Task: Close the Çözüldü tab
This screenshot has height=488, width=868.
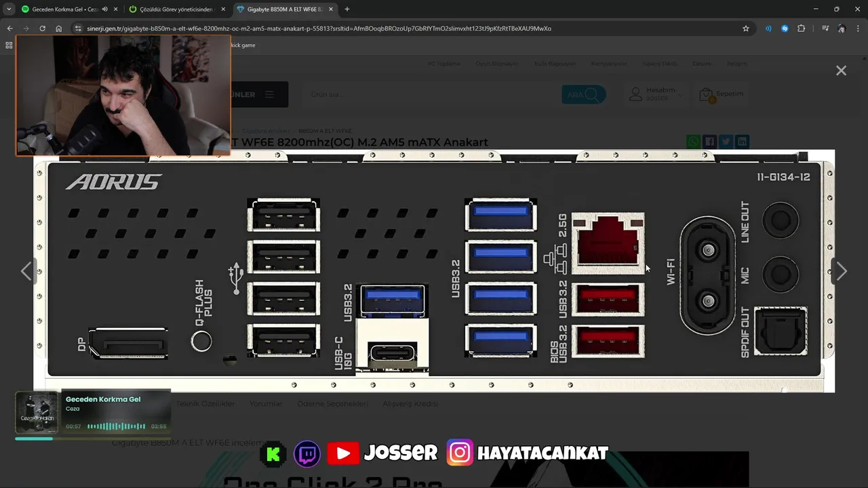Action: pyautogui.click(x=223, y=9)
